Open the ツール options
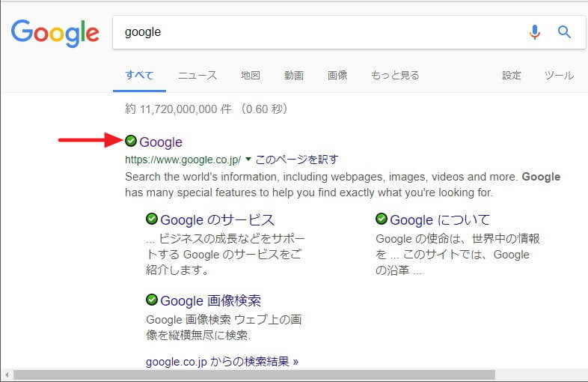The image size is (588, 382). tap(559, 75)
